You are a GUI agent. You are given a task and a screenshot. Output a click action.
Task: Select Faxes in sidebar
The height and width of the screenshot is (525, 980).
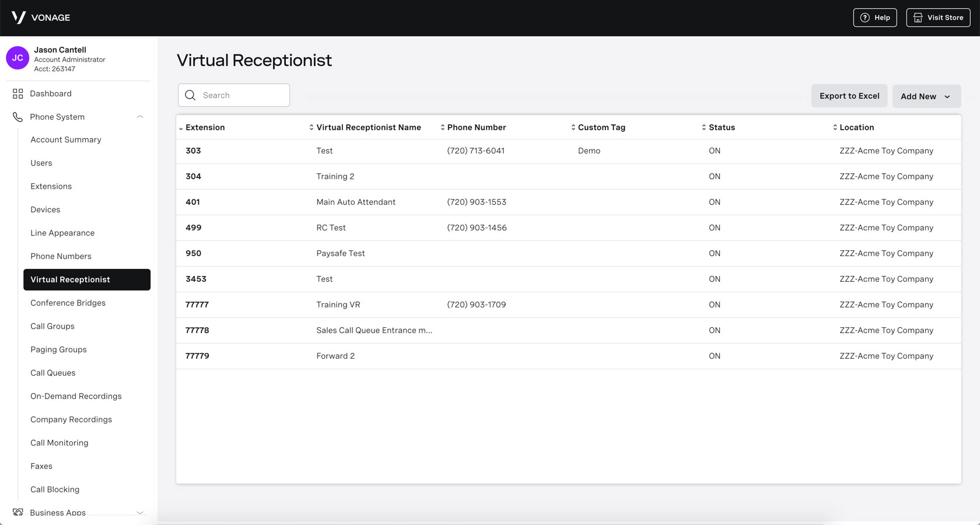[x=41, y=466]
